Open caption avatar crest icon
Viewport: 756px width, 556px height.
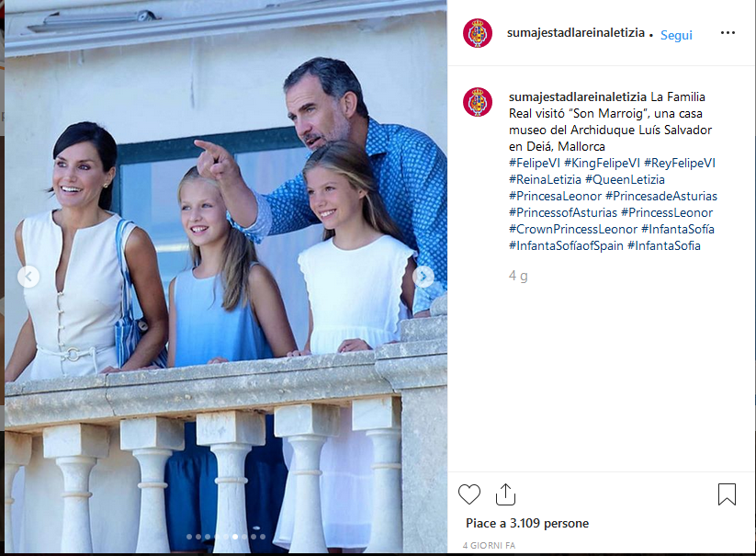(x=478, y=102)
